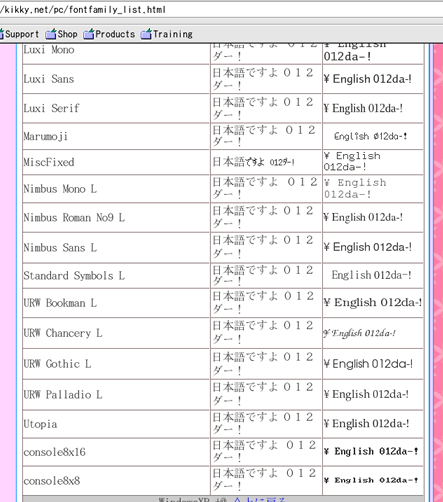Screen dimensions: 443x502
Task: Select the Nimbus Mono L font name
Action: [60, 189]
